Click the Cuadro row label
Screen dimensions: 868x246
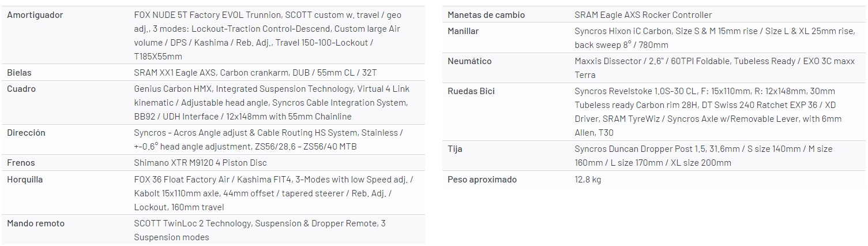coord(21,89)
